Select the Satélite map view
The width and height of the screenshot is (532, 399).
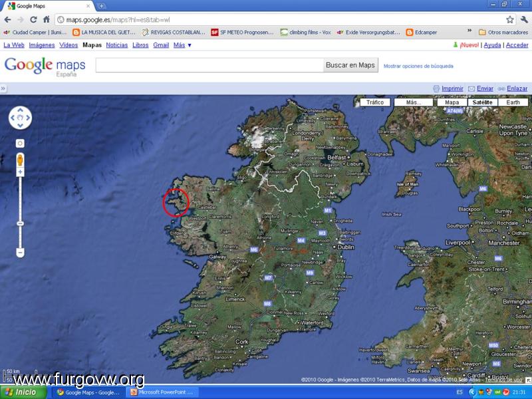tap(483, 102)
